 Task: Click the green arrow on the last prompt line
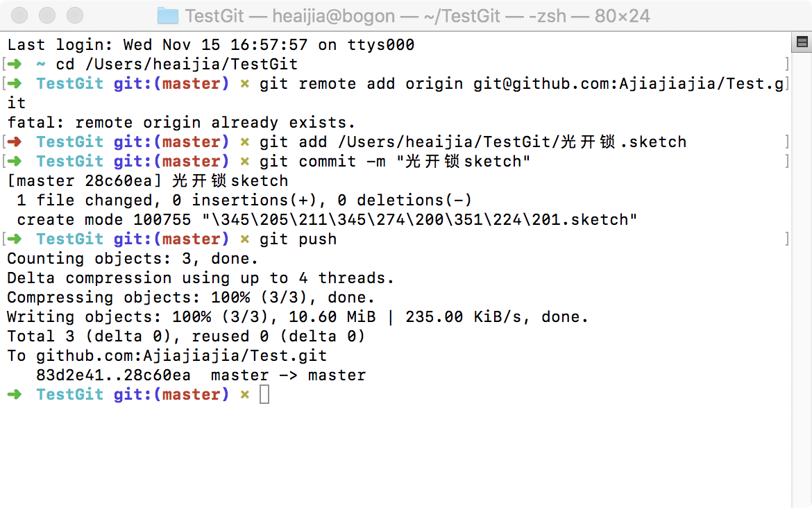[15, 395]
